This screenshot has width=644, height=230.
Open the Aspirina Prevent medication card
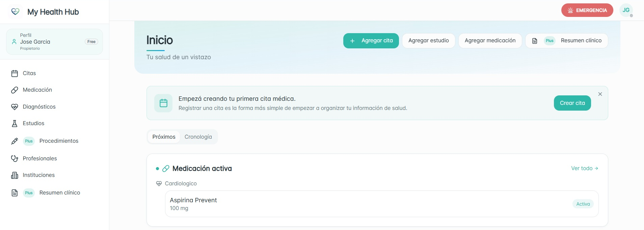click(382, 204)
